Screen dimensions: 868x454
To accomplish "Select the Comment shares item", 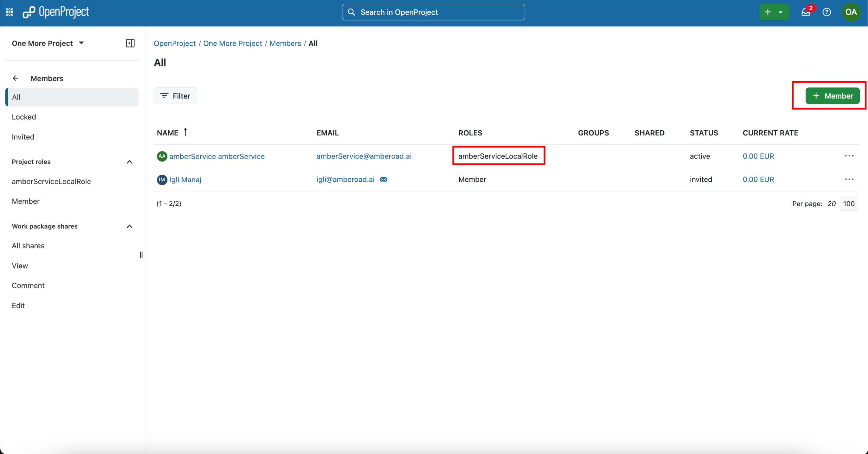I will pyautogui.click(x=28, y=285).
